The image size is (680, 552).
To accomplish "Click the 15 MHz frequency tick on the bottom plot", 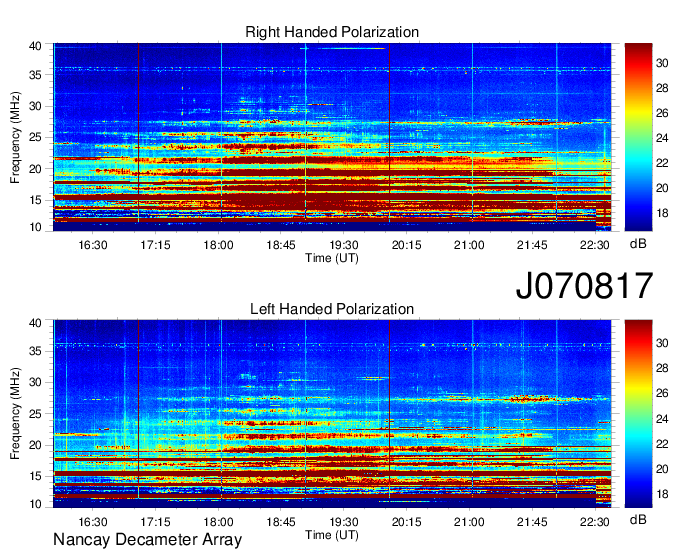I will click(x=35, y=476).
